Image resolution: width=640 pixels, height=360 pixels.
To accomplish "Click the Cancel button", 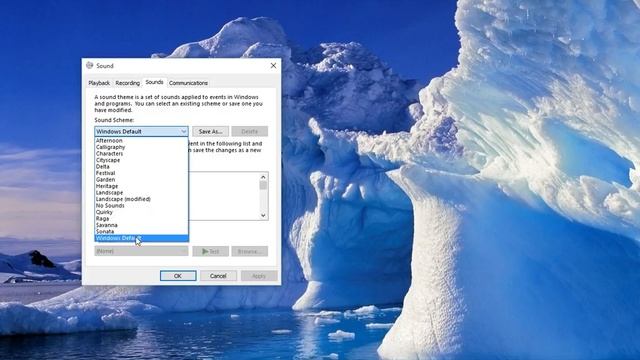I will click(218, 276).
